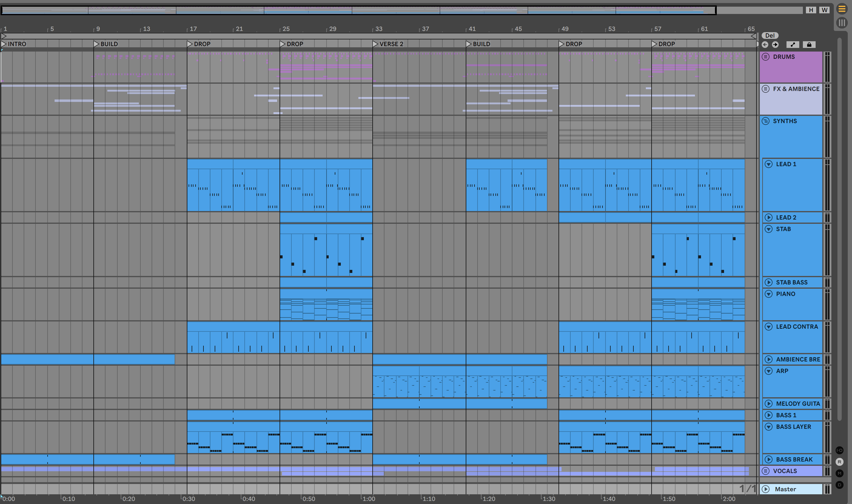Open VOCALS group track icon

tap(765, 471)
